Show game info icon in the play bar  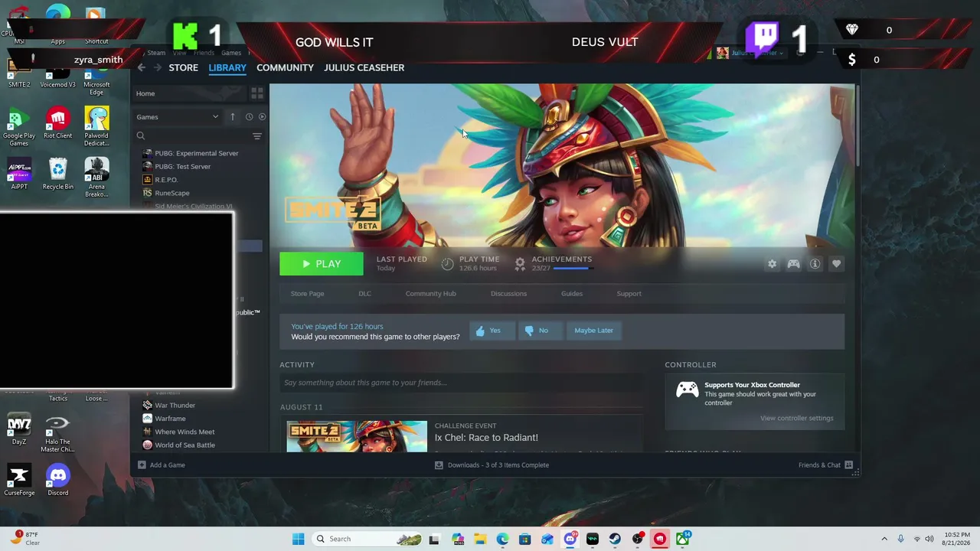coord(815,264)
